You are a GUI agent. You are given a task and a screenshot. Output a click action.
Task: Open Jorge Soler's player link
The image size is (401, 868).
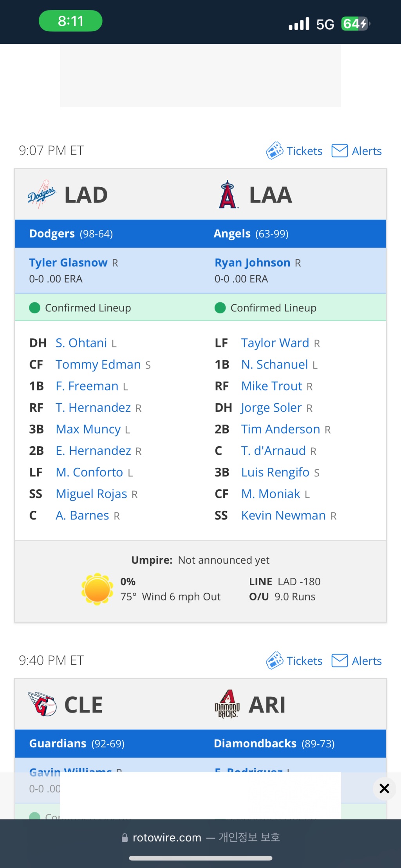pos(271,408)
